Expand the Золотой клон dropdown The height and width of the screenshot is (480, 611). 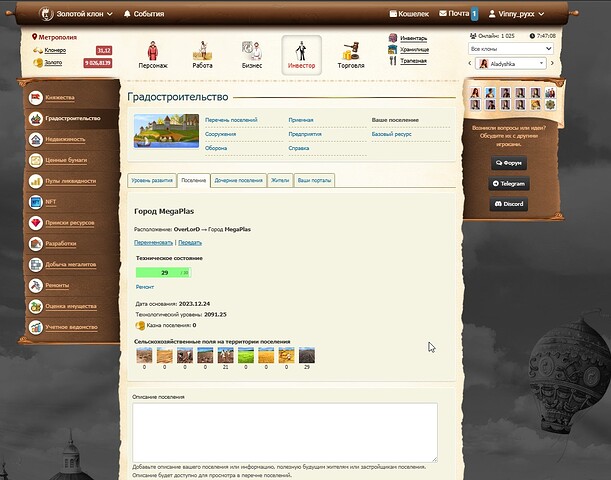click(x=78, y=14)
